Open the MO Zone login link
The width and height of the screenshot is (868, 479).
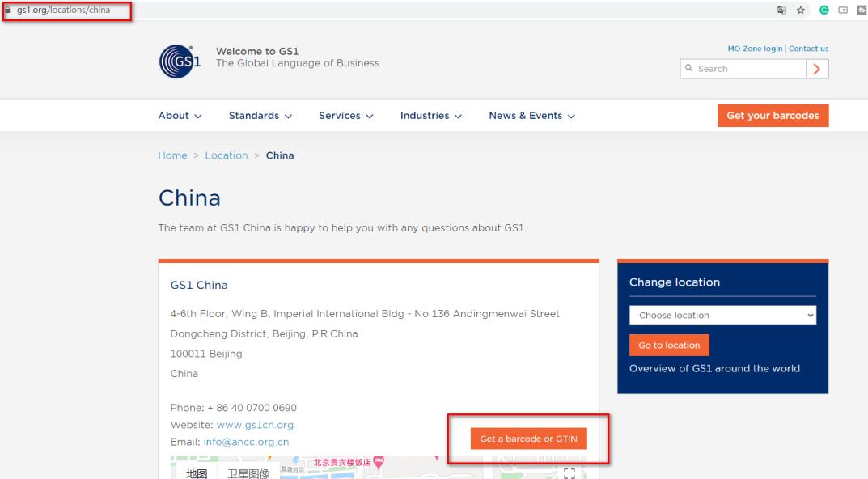pyautogui.click(x=755, y=49)
